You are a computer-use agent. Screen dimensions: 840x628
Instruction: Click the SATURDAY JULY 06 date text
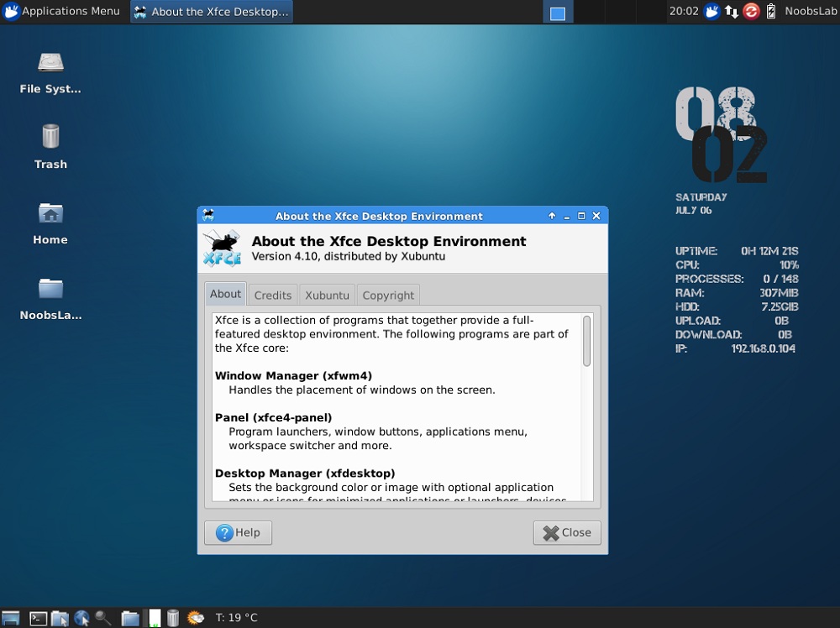point(701,204)
